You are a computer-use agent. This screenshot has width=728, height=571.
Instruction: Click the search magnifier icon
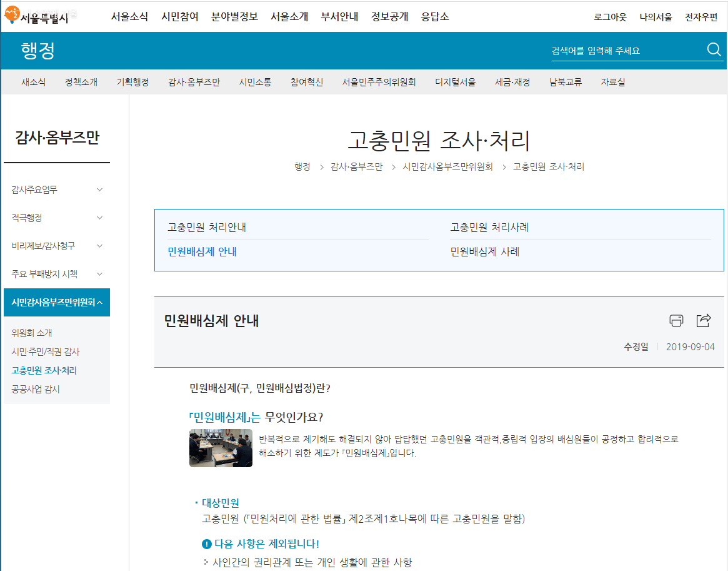(714, 50)
